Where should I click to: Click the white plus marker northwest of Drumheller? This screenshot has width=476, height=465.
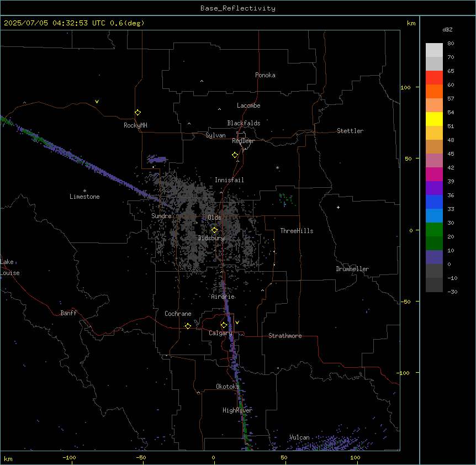tap(338, 207)
